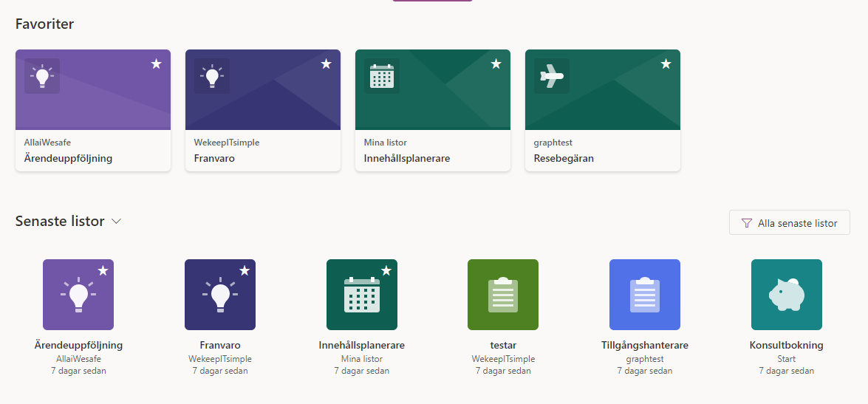Click graphtest label on Resebegäran card
The height and width of the screenshot is (404, 868).
click(553, 143)
